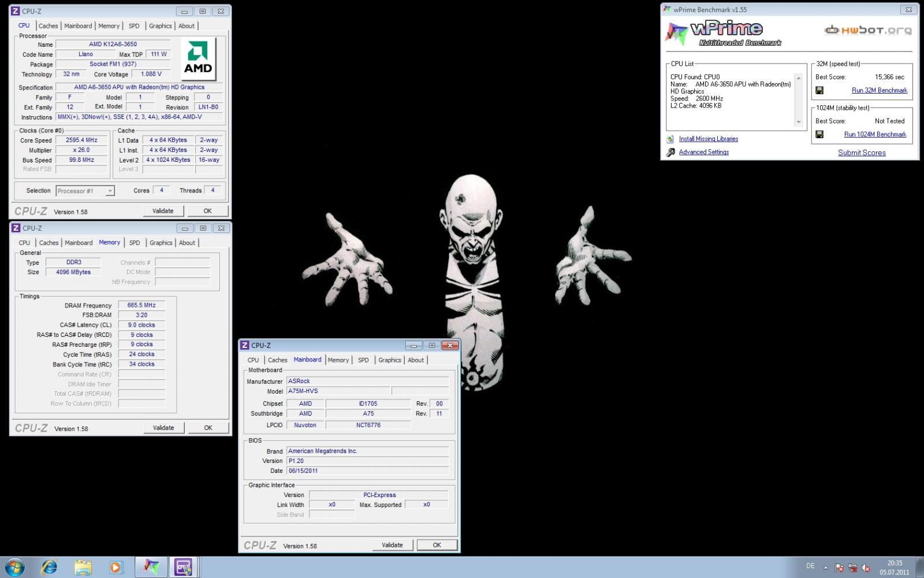Click OK in the Processor CPU-Z window
Image resolution: width=924 pixels, height=578 pixels.
[x=207, y=211]
